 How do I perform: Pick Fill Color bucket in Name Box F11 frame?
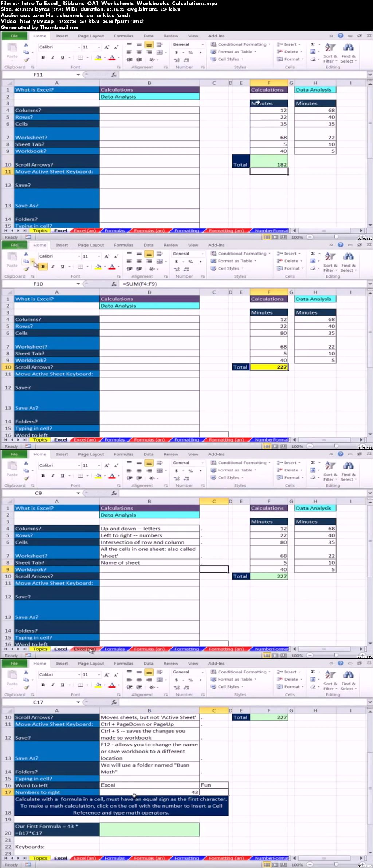pyautogui.click(x=98, y=57)
